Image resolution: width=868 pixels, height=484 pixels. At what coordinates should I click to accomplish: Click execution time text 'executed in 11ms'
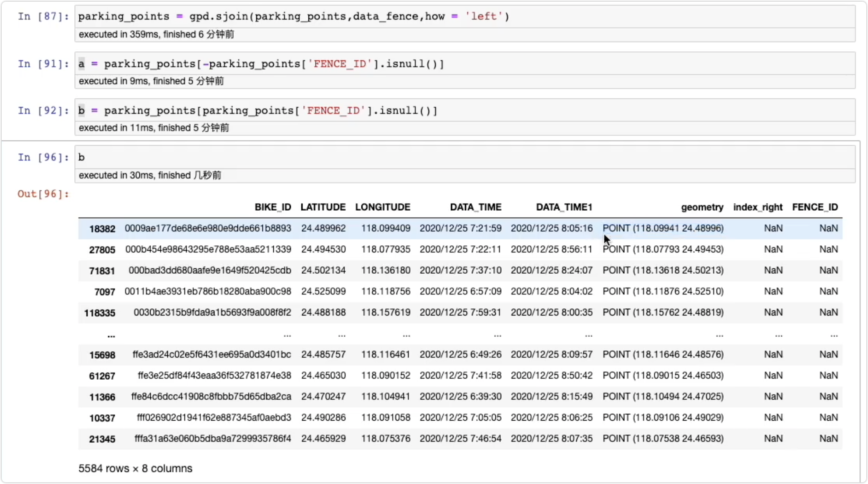116,128
